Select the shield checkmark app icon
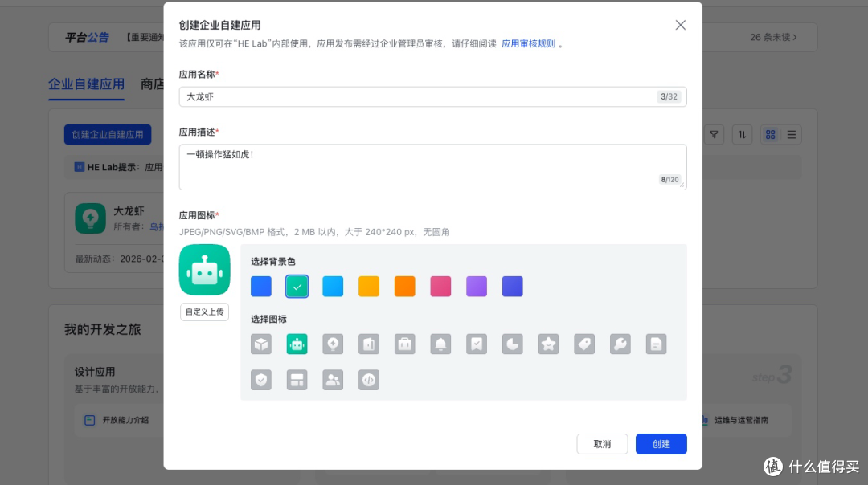 pos(260,380)
